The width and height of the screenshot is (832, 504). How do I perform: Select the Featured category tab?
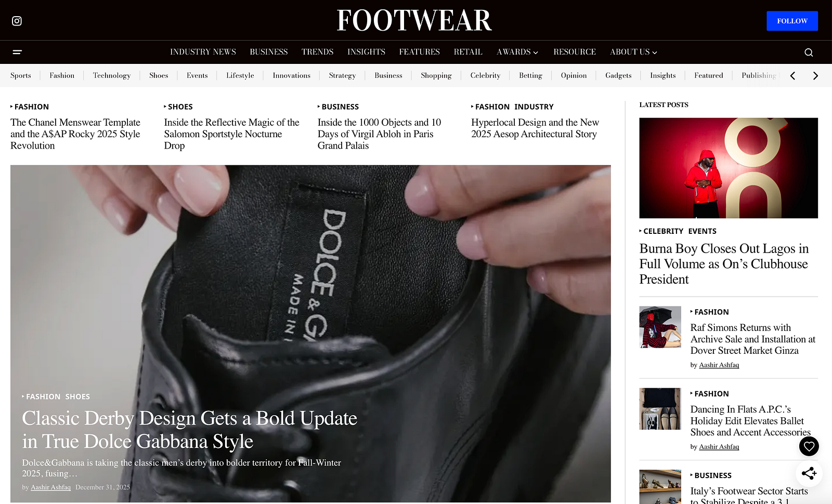[x=709, y=75]
